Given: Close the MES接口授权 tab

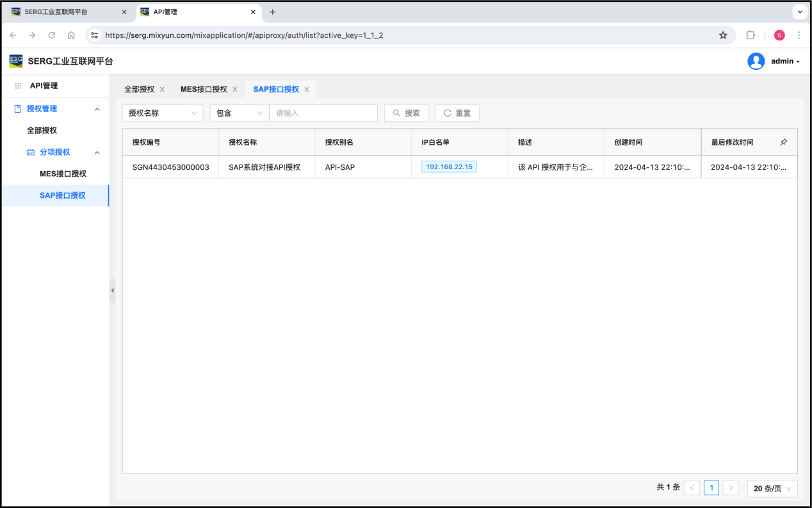Looking at the screenshot, I should point(235,90).
